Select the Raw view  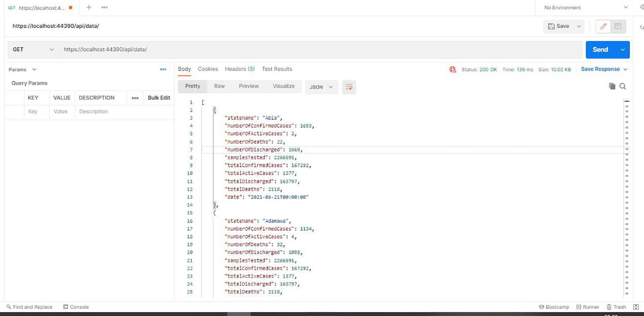219,86
